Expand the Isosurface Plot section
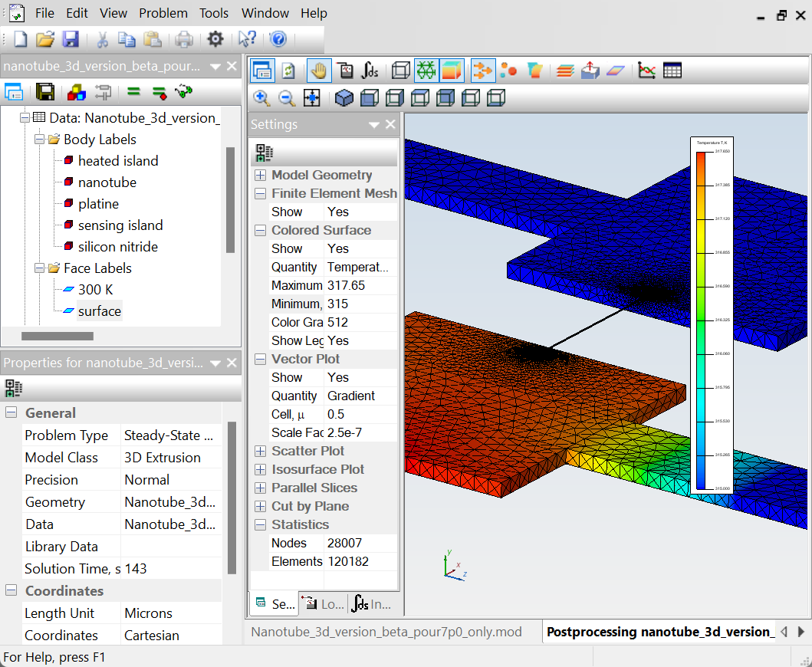Screen dimensions: 812x667 260,470
